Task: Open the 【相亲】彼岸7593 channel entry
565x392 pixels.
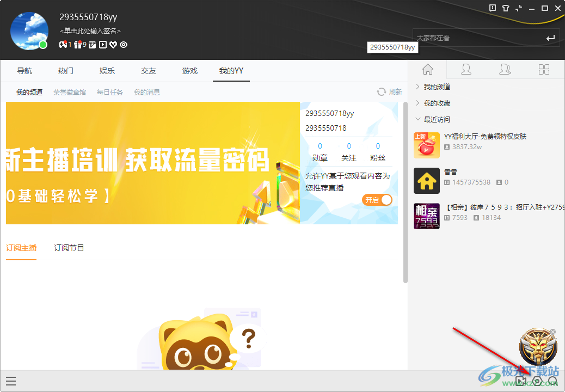Action: [487, 216]
